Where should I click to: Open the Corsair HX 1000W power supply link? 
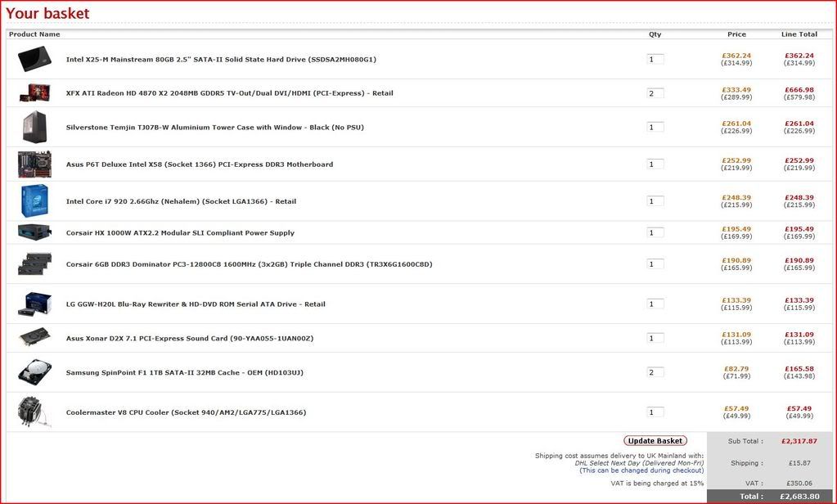coord(180,233)
